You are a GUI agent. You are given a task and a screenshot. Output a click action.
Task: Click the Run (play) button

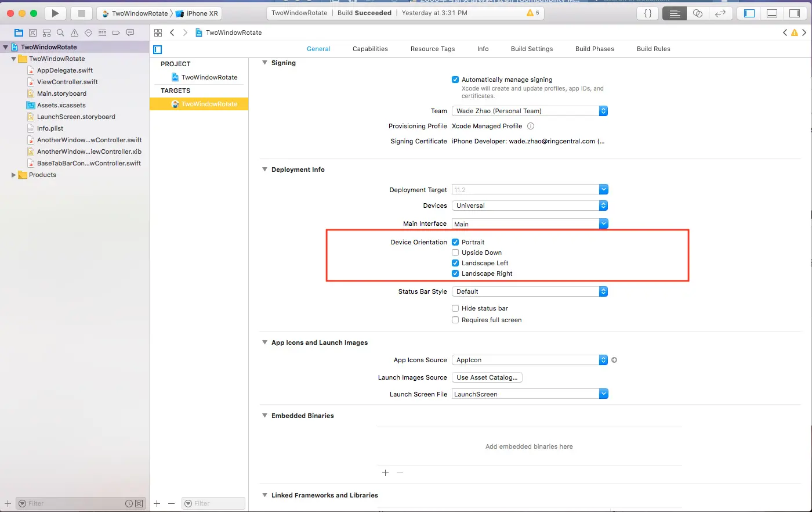[x=55, y=13]
